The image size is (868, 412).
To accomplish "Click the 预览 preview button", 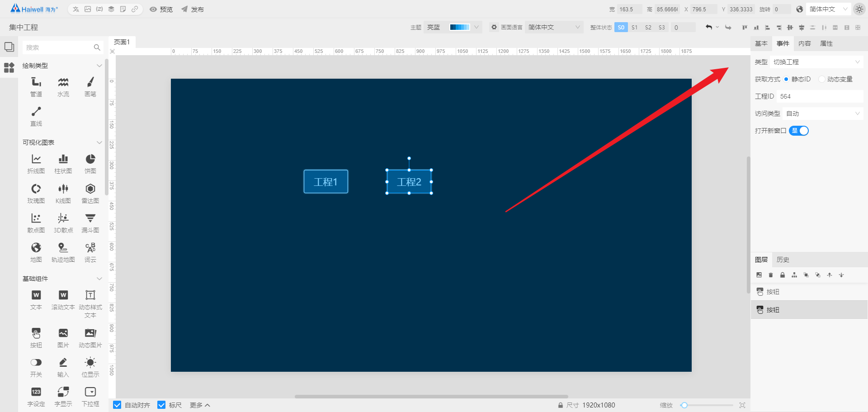I will 161,9.
